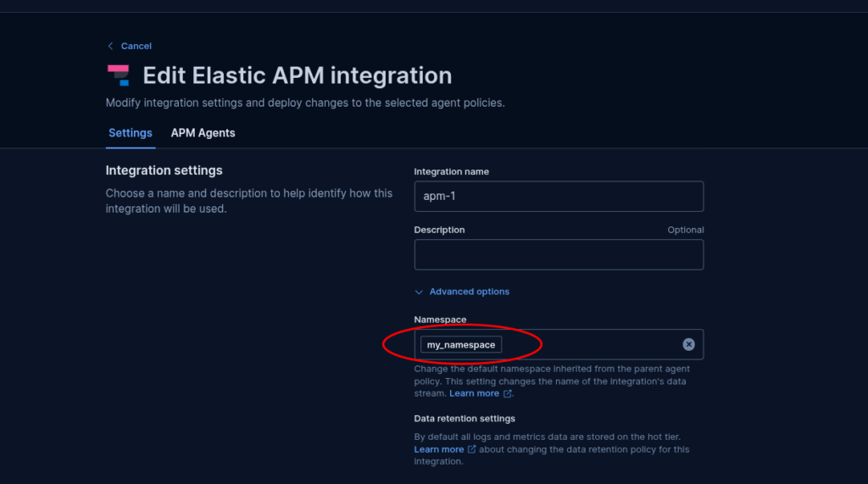Screen dimensions: 868x484
Task: Switch to the Settings tab
Action: (131, 133)
